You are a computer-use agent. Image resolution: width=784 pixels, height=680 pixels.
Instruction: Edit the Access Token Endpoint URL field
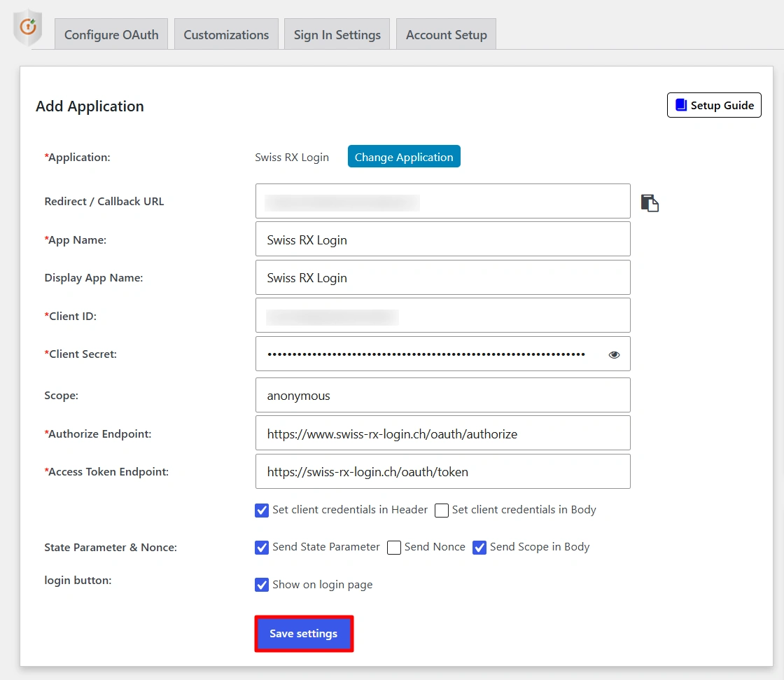(443, 471)
